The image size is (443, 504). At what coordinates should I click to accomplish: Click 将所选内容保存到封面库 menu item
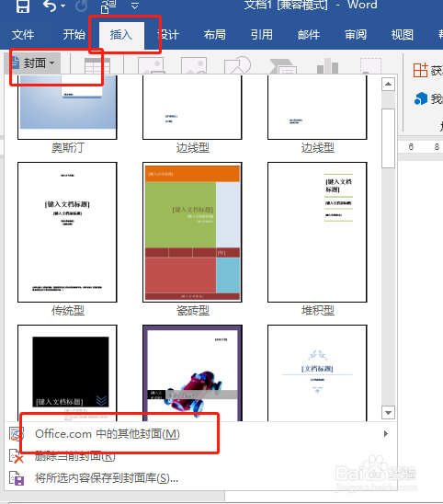point(200,478)
